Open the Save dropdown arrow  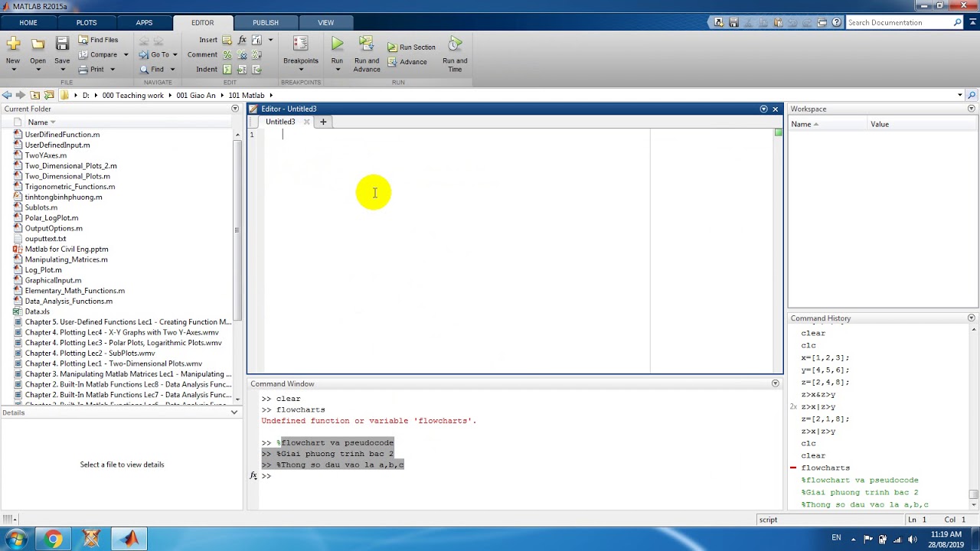62,70
